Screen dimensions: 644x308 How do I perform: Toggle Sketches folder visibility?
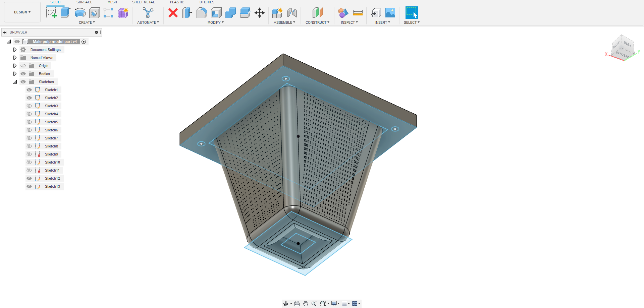click(23, 82)
